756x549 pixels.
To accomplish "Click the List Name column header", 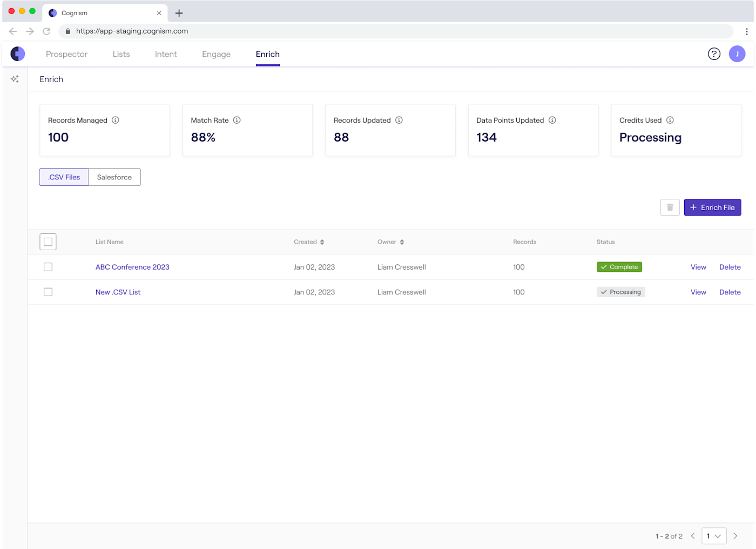I will [x=110, y=242].
